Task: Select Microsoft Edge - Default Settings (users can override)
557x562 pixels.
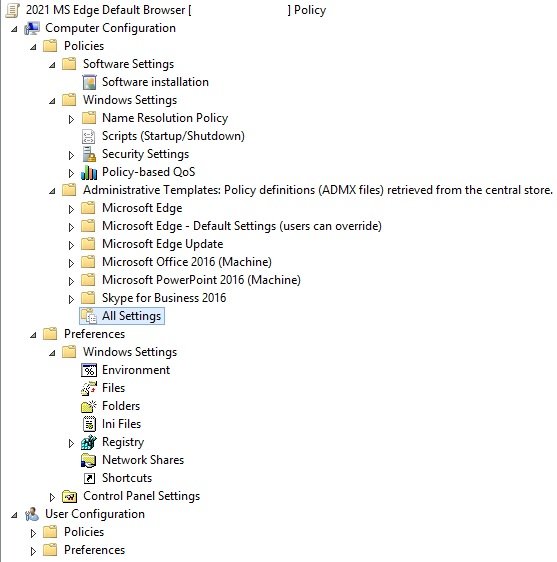Action: pyautogui.click(x=242, y=226)
